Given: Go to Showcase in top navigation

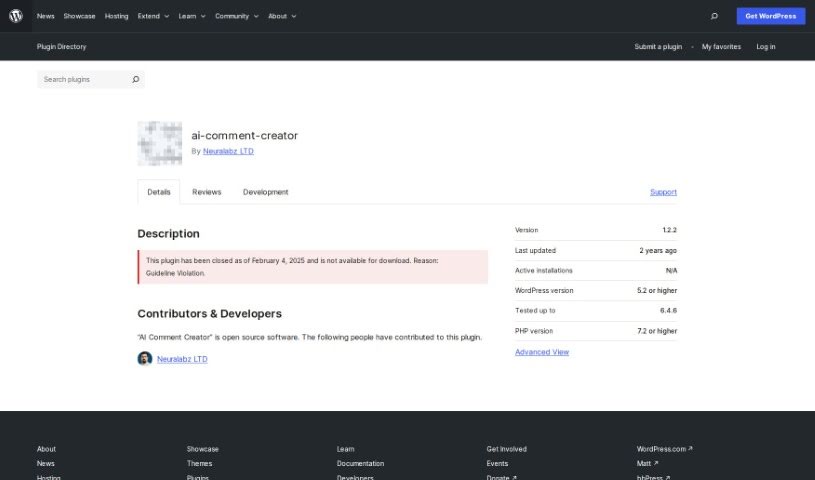Looking at the screenshot, I should pyautogui.click(x=80, y=16).
